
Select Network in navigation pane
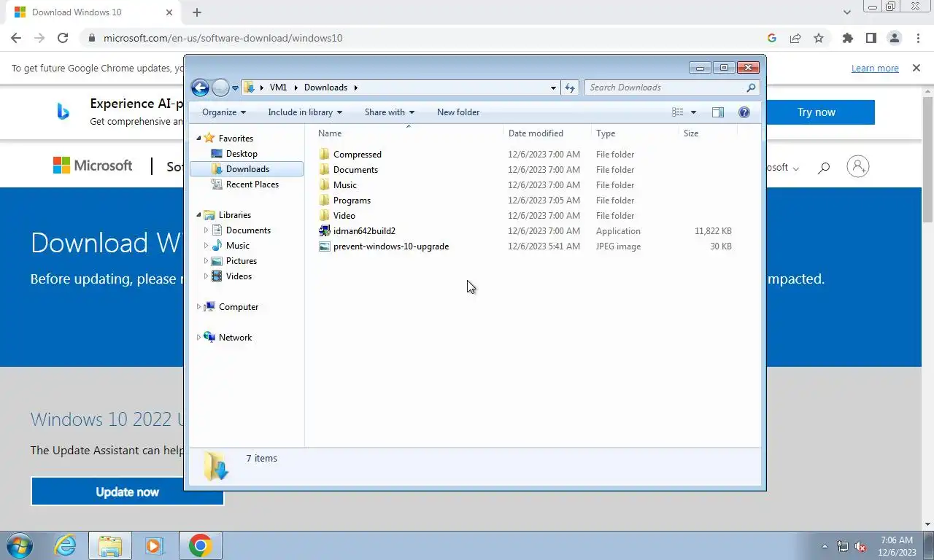point(235,338)
